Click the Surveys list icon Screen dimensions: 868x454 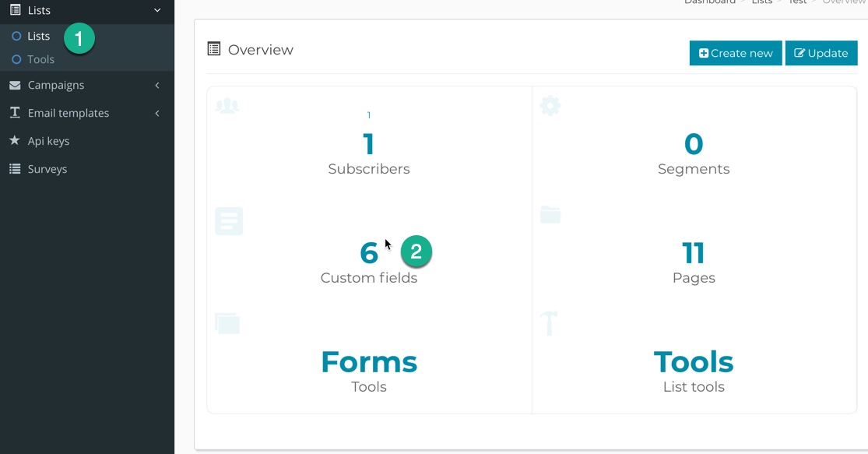(15, 169)
